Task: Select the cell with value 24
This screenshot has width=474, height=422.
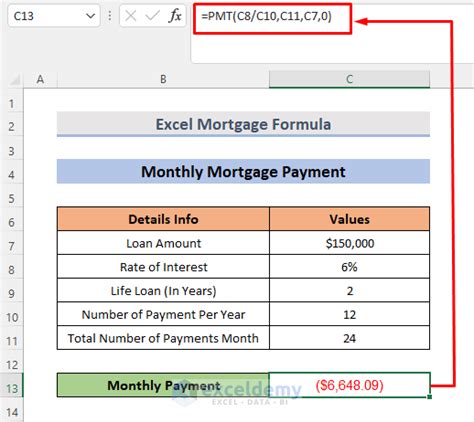Action: point(349,338)
